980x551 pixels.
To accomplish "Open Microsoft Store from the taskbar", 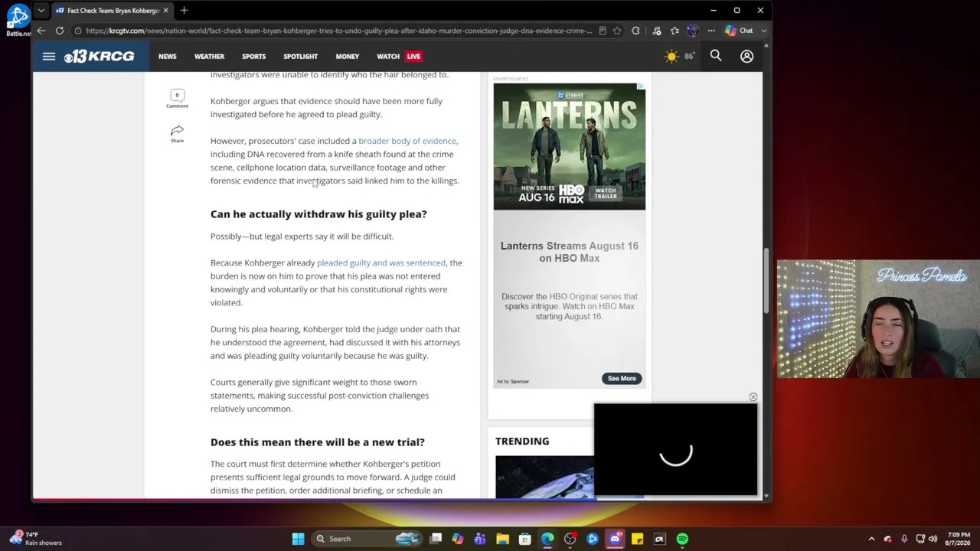I will coord(524,539).
